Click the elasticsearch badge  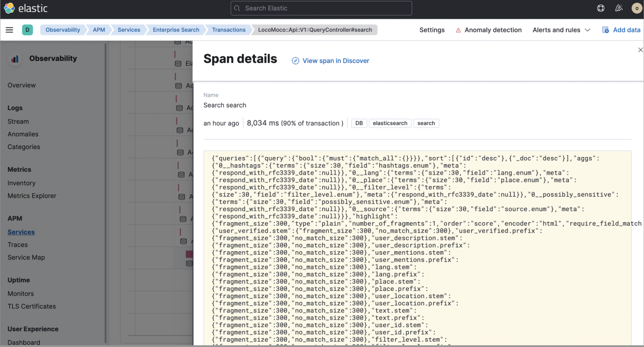coord(390,123)
